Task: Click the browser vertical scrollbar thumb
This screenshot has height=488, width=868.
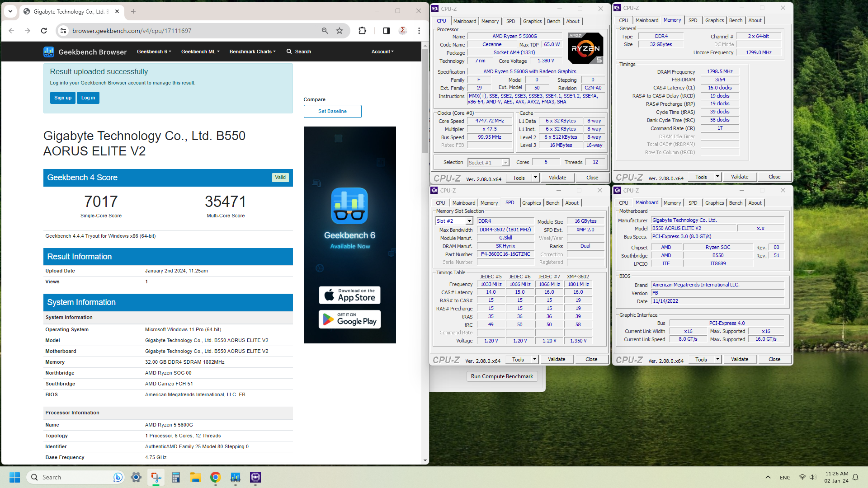Action: click(425, 101)
